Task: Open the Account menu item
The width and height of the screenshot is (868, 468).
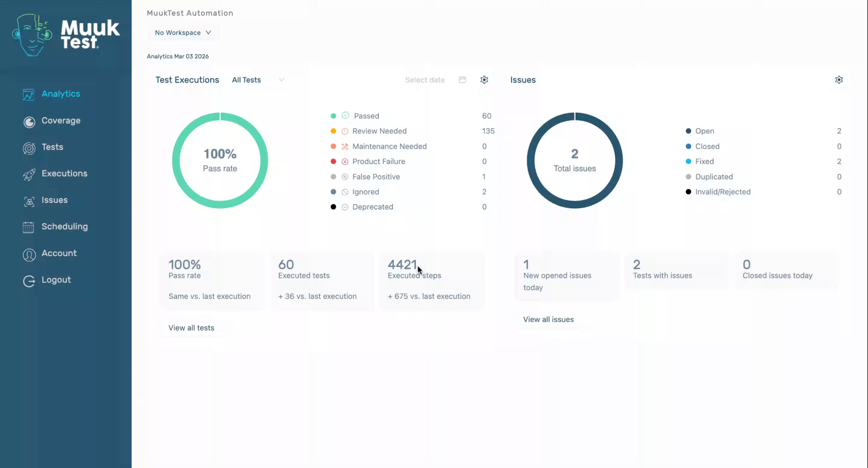Action: tap(59, 253)
